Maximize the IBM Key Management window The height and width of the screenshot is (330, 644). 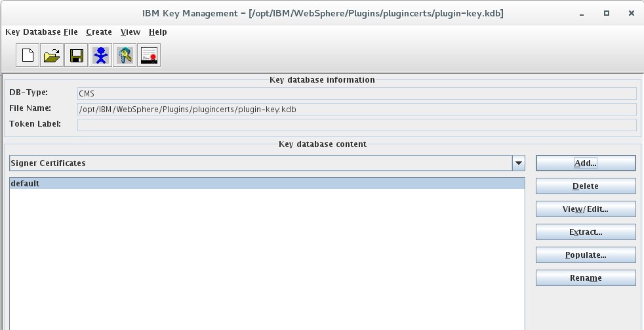(x=607, y=13)
